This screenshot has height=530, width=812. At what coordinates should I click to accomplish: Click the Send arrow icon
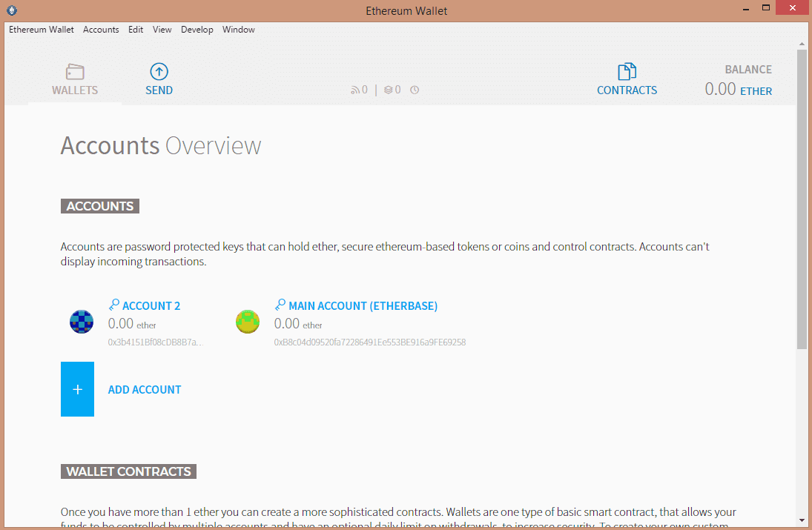[x=159, y=71]
